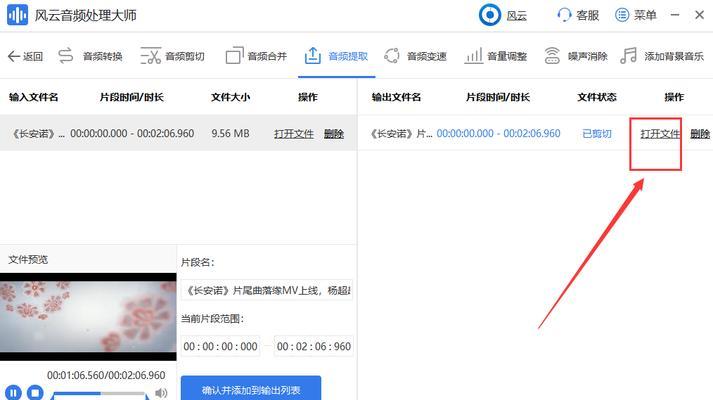The width and height of the screenshot is (713, 400).
Task: Stop the video preview playback
Action: tap(35, 392)
